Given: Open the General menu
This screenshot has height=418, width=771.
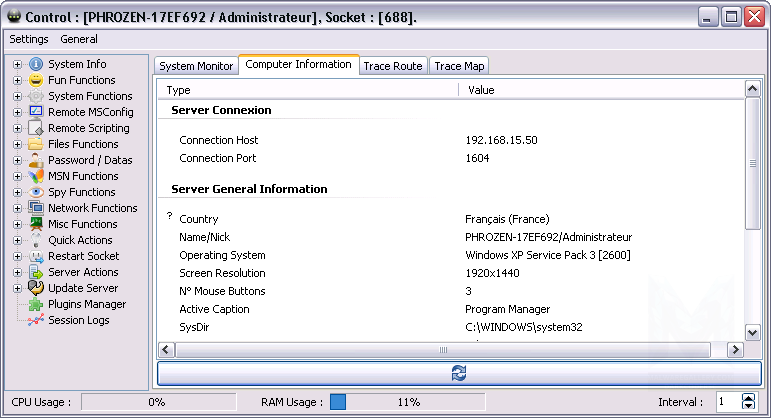Looking at the screenshot, I should 79,39.
